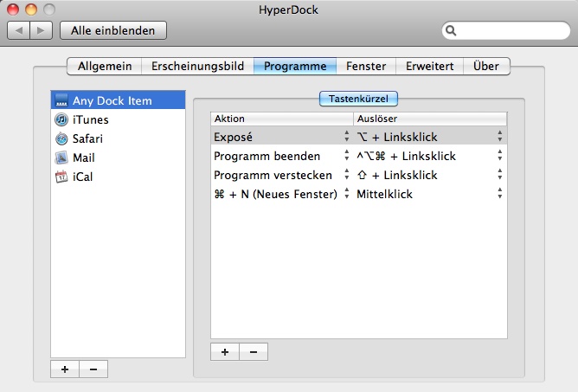
Task: Minimize the HyperDock window with yellow button
Action: click(x=31, y=10)
